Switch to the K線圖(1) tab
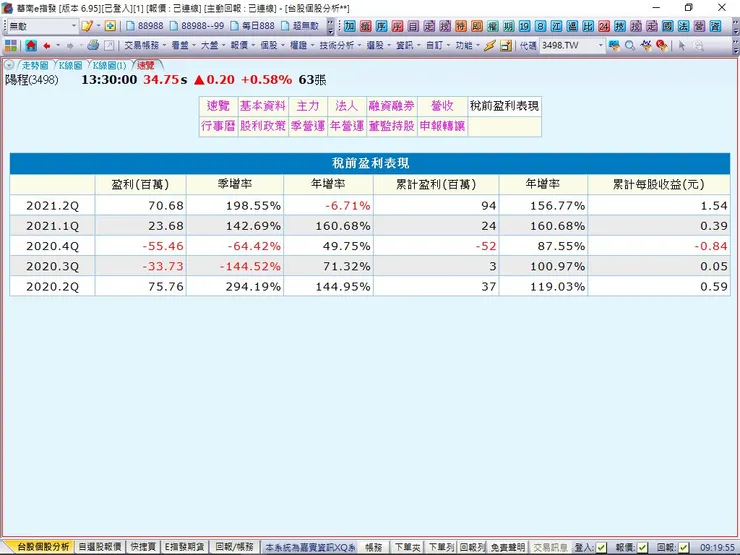Screen dimensions: 740x555 click(109, 65)
